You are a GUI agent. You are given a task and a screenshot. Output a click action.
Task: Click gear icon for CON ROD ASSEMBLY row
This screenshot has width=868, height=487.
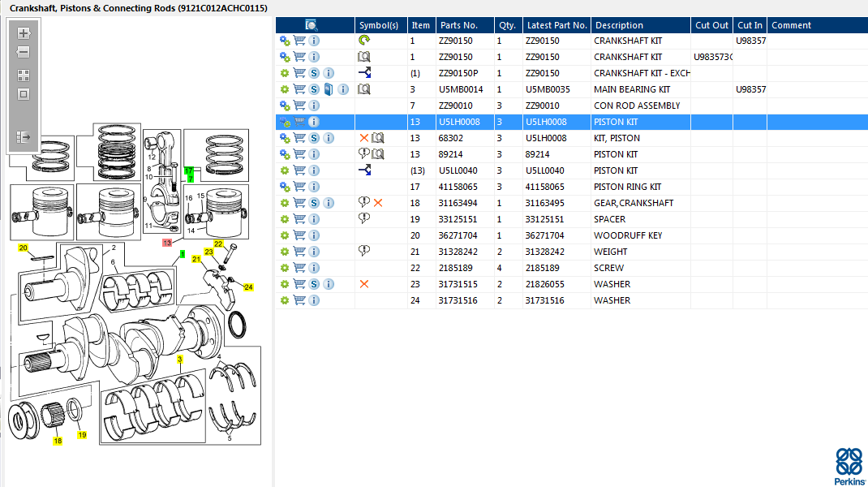(x=285, y=106)
